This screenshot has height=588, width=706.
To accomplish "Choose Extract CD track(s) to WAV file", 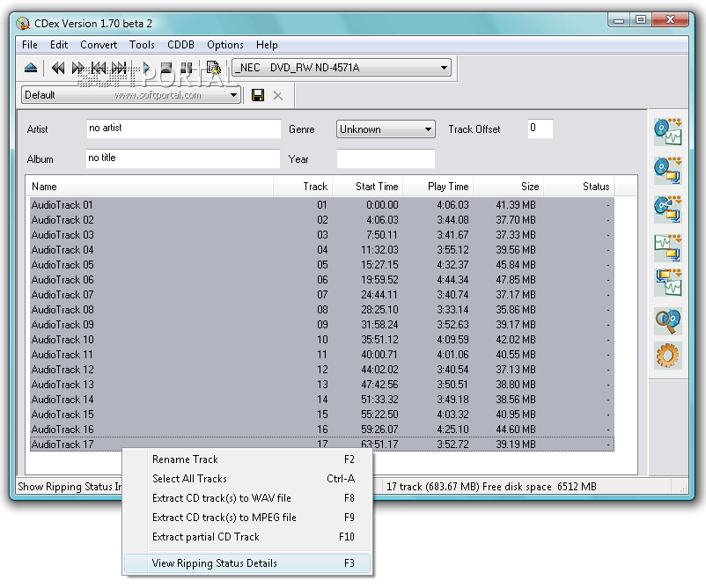I will (x=247, y=498).
